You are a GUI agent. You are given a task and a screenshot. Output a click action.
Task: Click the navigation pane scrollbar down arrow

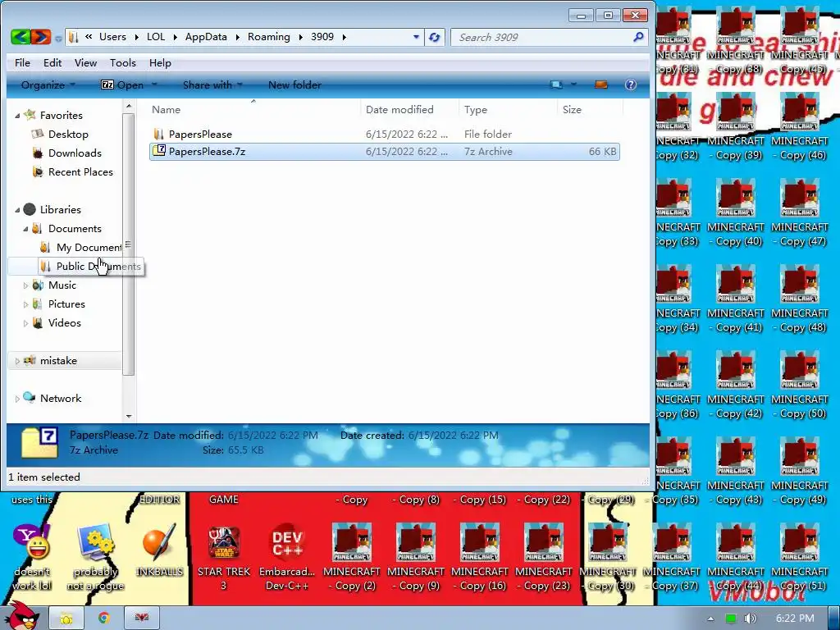point(129,416)
